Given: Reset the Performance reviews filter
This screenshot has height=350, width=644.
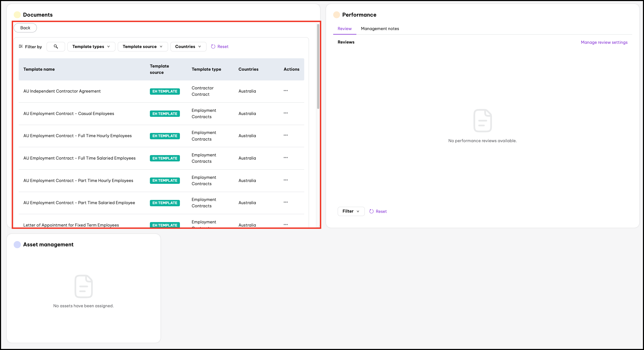Looking at the screenshot, I should [x=378, y=211].
